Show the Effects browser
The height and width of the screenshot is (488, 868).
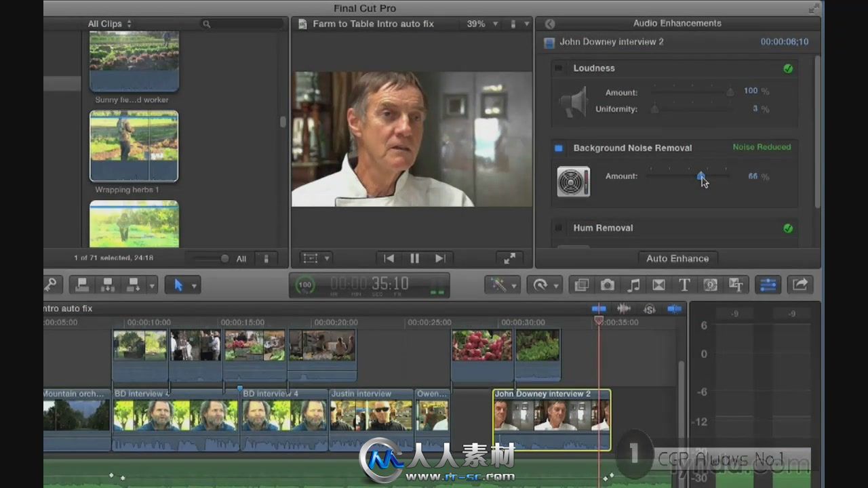tap(581, 285)
